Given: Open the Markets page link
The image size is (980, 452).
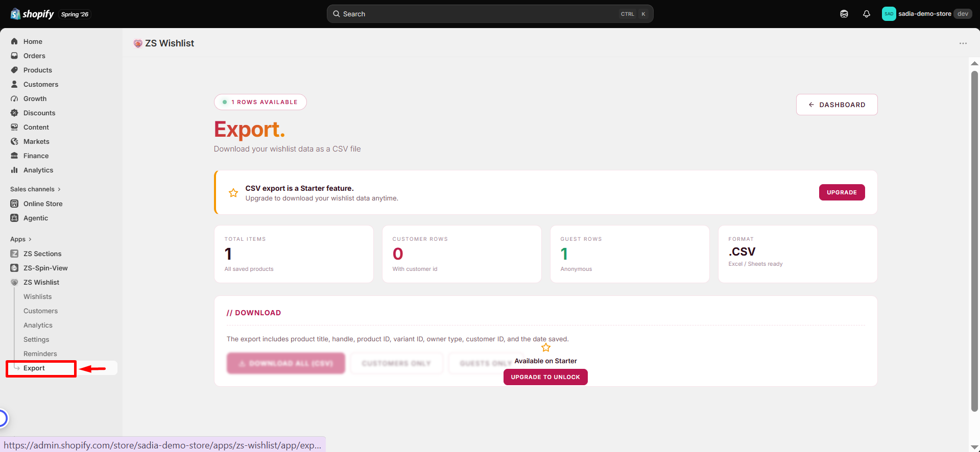Looking at the screenshot, I should (x=36, y=141).
